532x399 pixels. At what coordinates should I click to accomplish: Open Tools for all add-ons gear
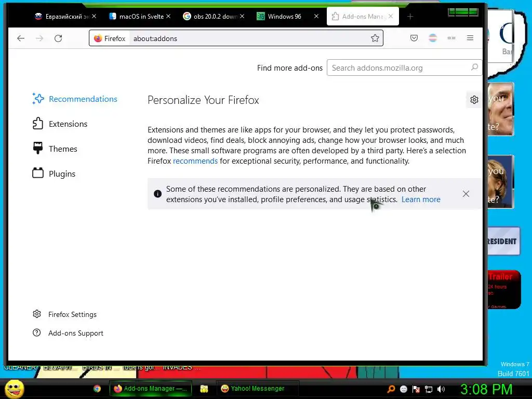[474, 100]
